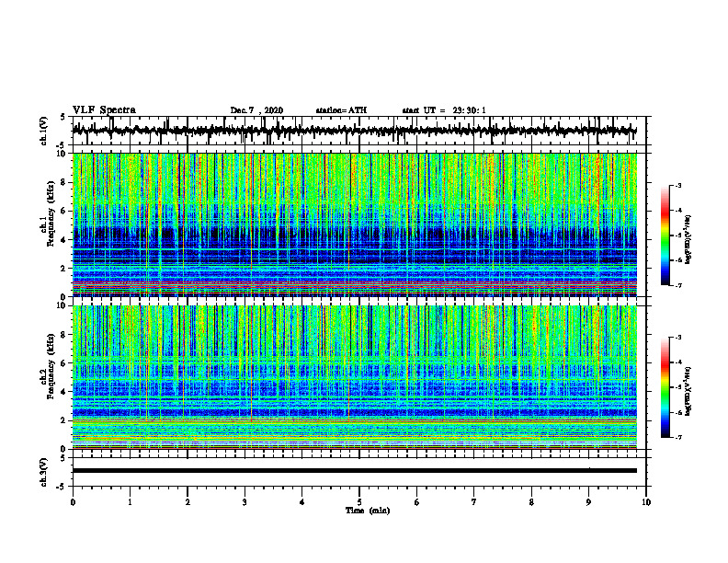Click inside the ch.2 spectrogram panel
Image resolution: width=728 pixels, height=563 pixels.
click(355, 377)
